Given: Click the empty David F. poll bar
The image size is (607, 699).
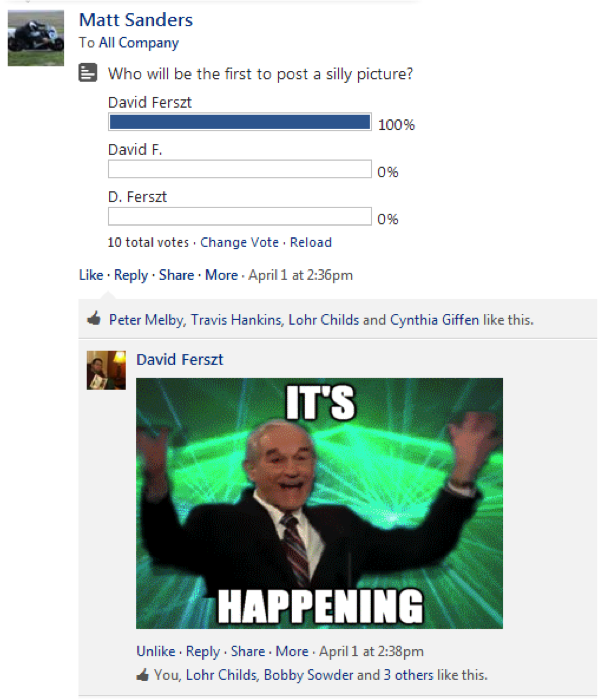Looking at the screenshot, I should coord(240,169).
